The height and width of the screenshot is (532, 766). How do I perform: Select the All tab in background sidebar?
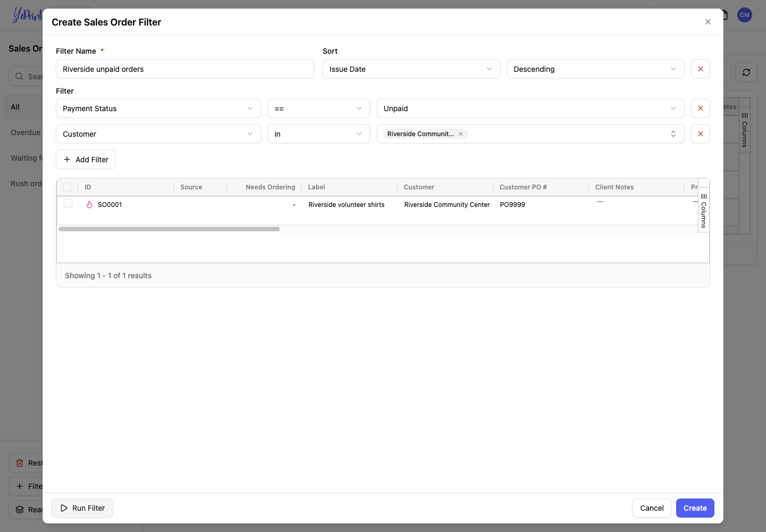[x=24, y=107]
